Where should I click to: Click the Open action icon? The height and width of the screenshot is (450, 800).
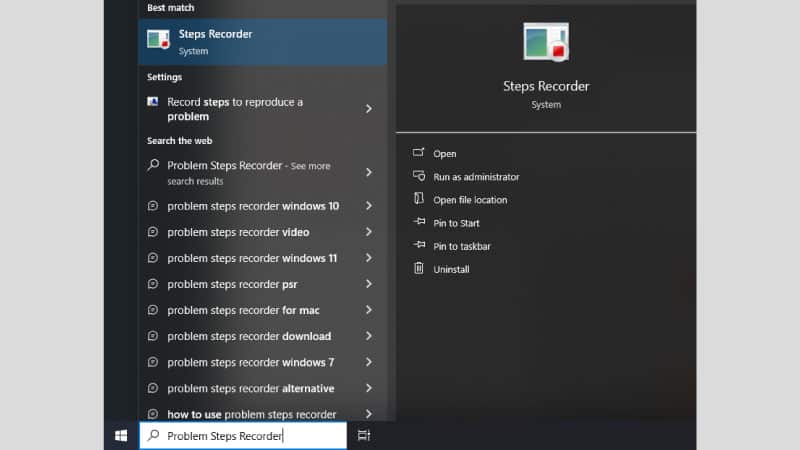418,152
